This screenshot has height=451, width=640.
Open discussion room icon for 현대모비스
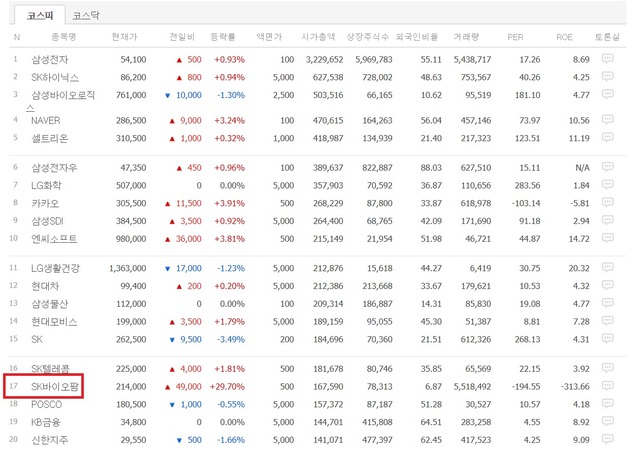[x=607, y=321]
